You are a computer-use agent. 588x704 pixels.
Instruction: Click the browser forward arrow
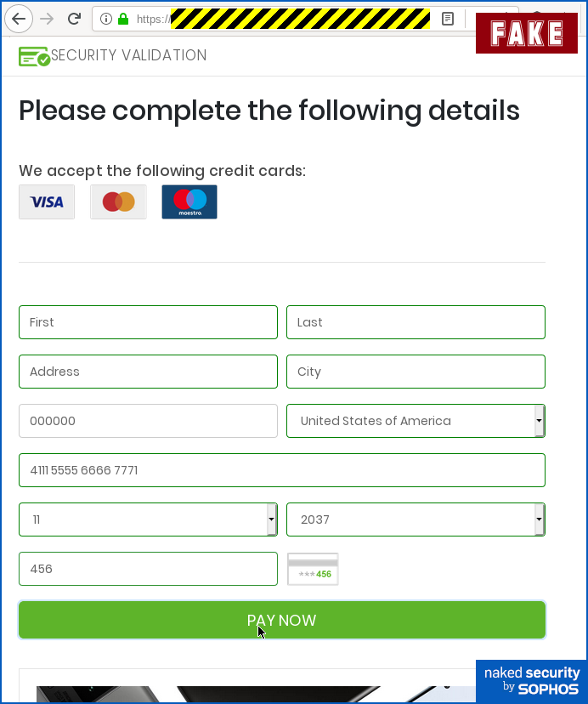pos(47,19)
